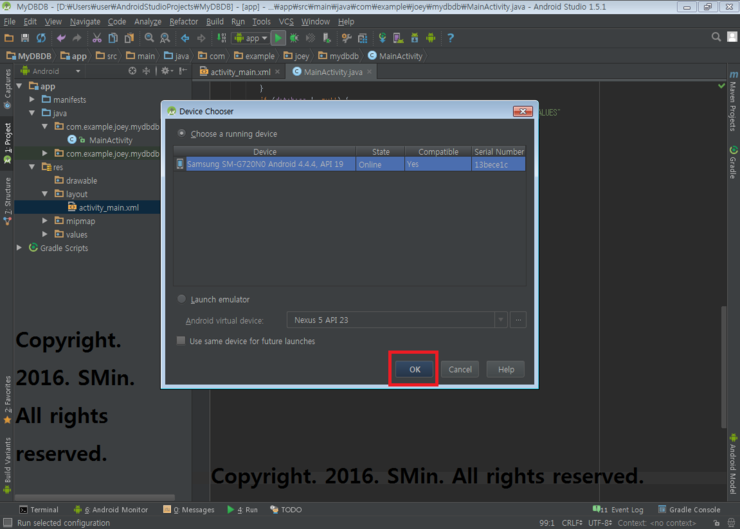
Task: Select the Launch emulator radio button
Action: coord(181,299)
